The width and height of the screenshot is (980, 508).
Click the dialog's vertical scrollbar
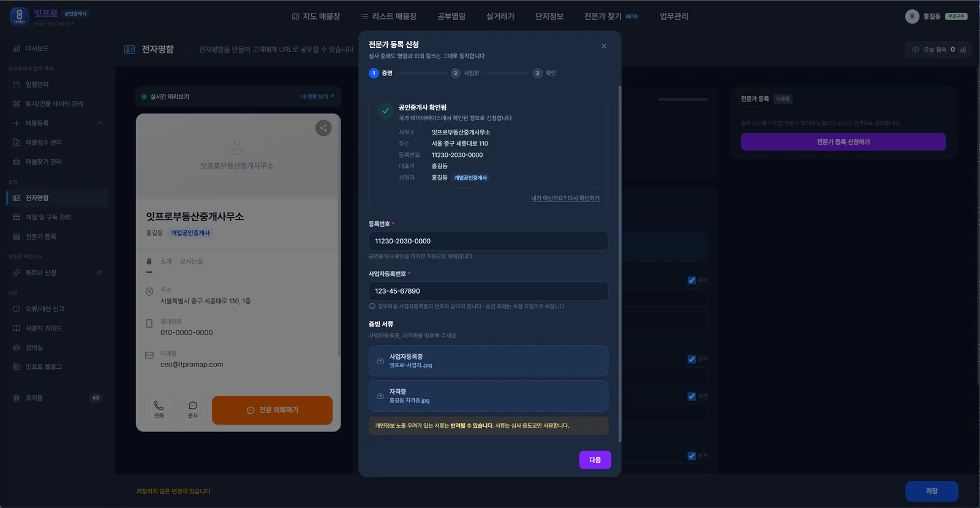click(x=620, y=263)
